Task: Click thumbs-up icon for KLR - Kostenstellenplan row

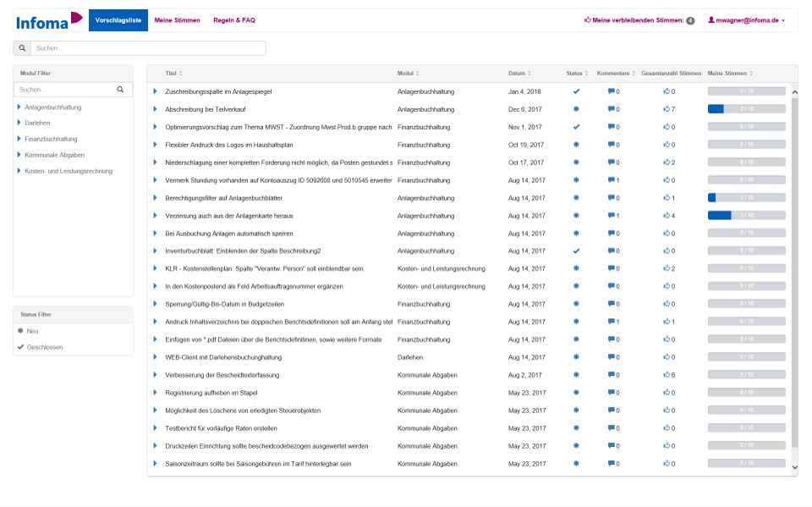Action: tap(667, 268)
